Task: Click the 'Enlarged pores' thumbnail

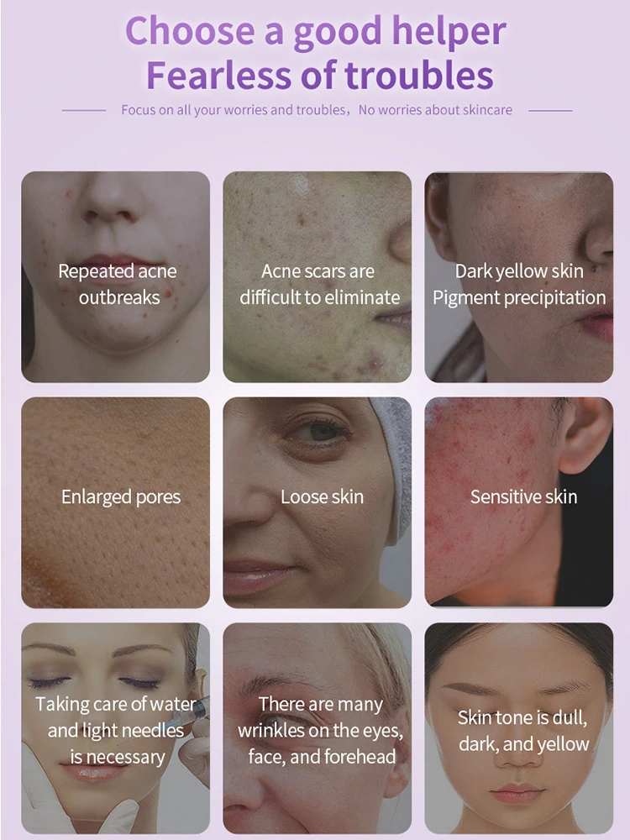Action: coord(116,502)
